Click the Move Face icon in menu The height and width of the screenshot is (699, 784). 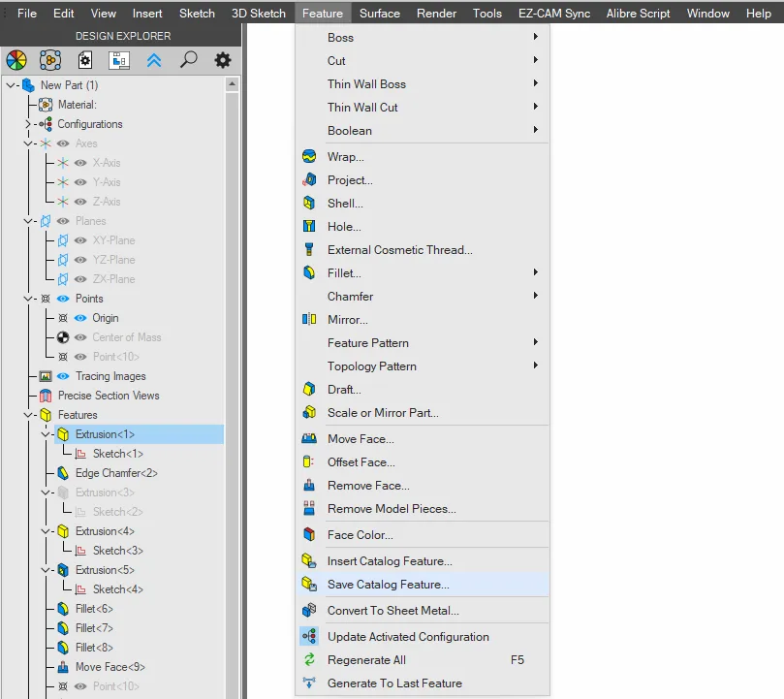coord(309,439)
